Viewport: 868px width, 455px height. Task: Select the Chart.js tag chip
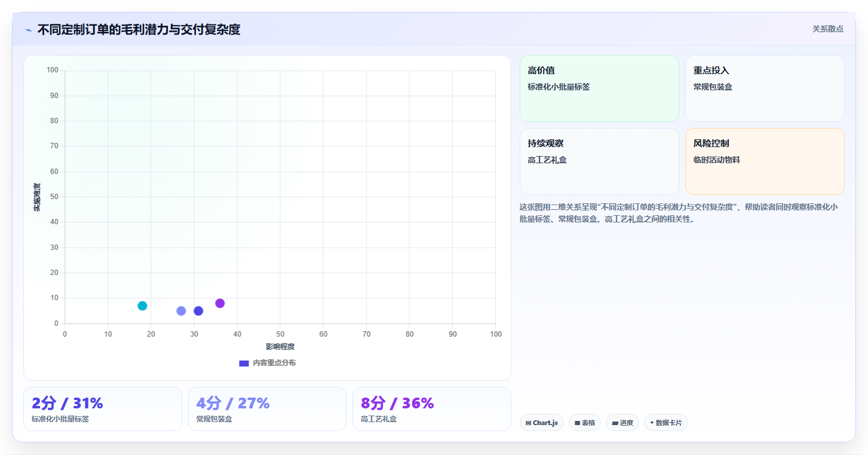(x=542, y=423)
